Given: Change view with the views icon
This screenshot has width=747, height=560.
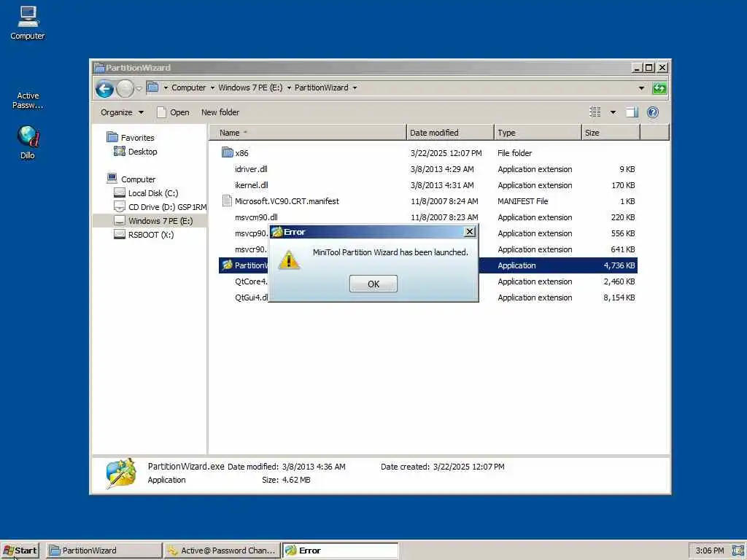Looking at the screenshot, I should tap(595, 112).
